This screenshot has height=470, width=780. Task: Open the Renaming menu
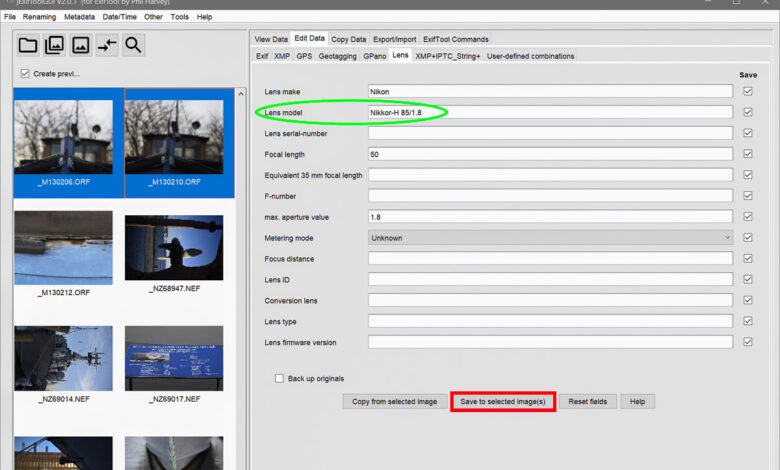pos(40,17)
